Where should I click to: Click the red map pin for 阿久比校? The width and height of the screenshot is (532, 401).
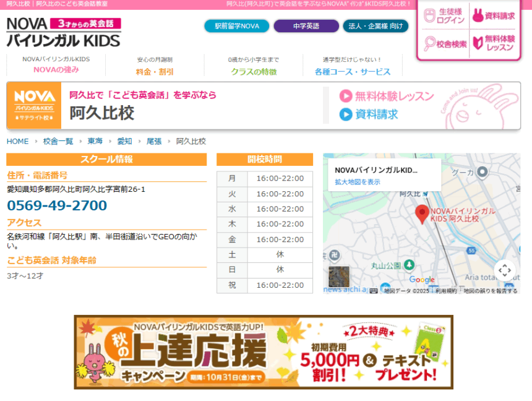(422, 214)
